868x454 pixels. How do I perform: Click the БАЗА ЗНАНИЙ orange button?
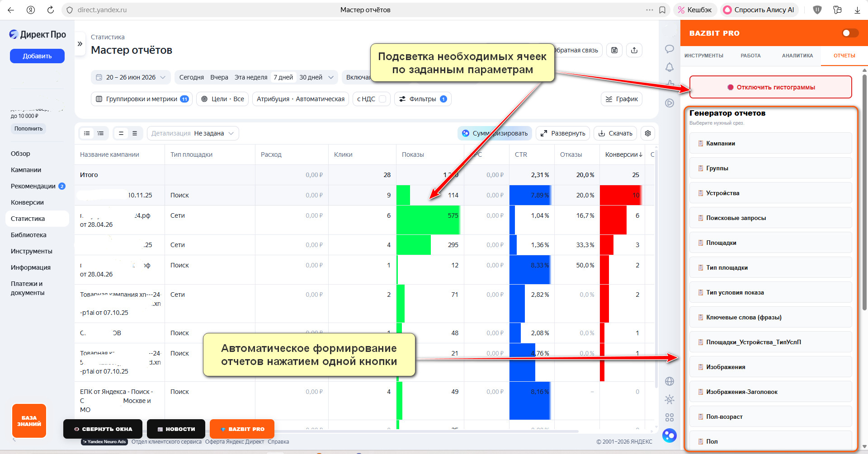point(29,421)
